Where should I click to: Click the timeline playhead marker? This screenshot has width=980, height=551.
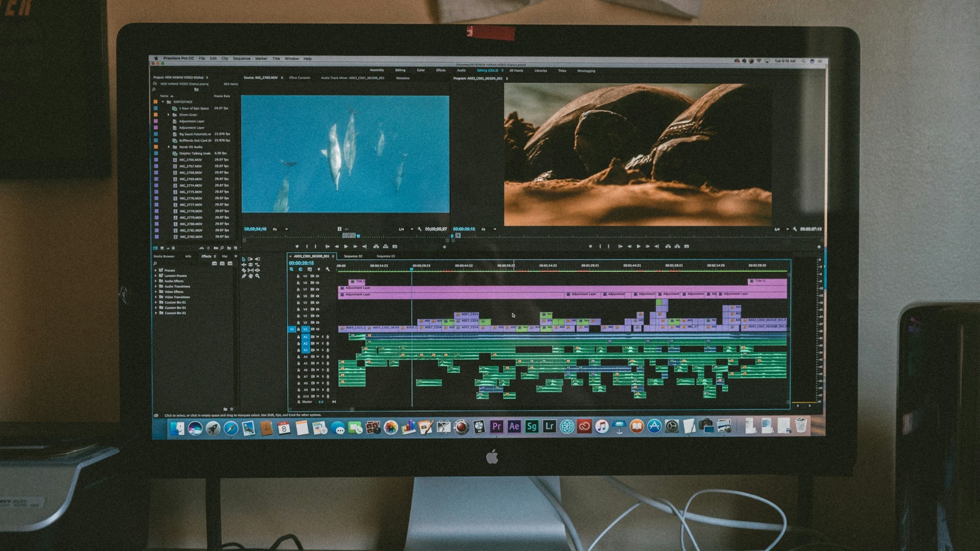tap(412, 268)
